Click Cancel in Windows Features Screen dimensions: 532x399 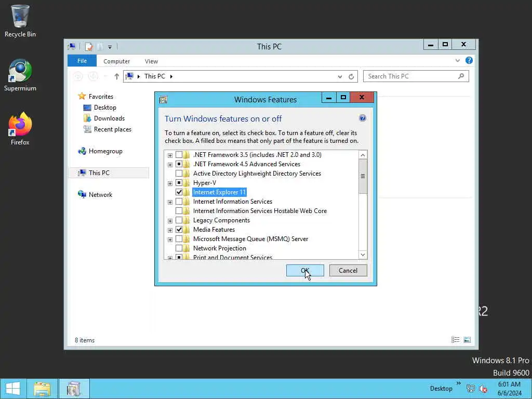[348, 270]
